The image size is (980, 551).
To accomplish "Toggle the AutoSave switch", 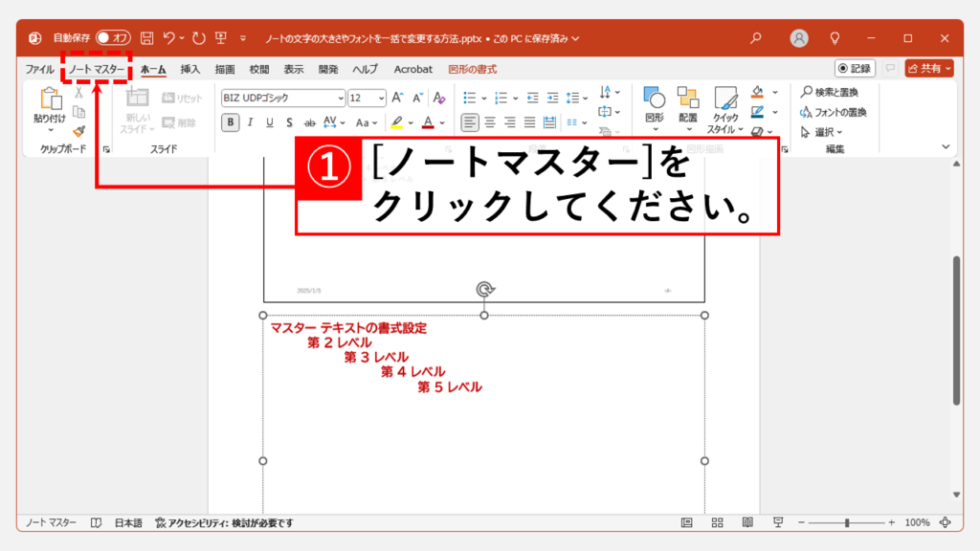I will tap(113, 38).
